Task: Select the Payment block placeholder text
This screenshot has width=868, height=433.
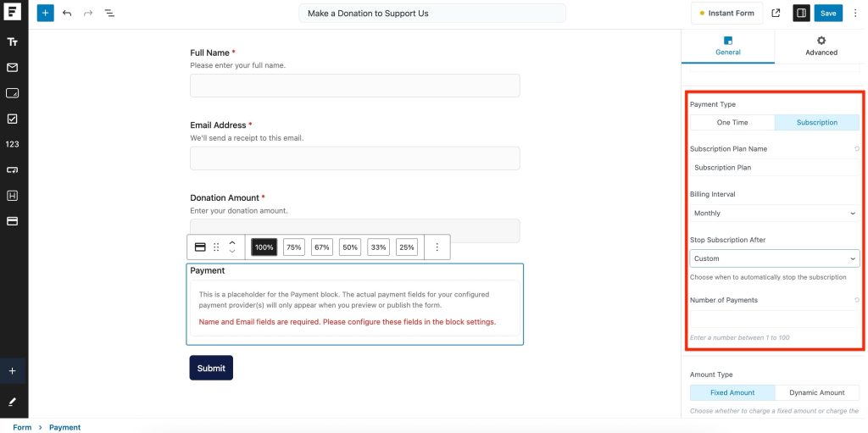Action: pyautogui.click(x=344, y=300)
